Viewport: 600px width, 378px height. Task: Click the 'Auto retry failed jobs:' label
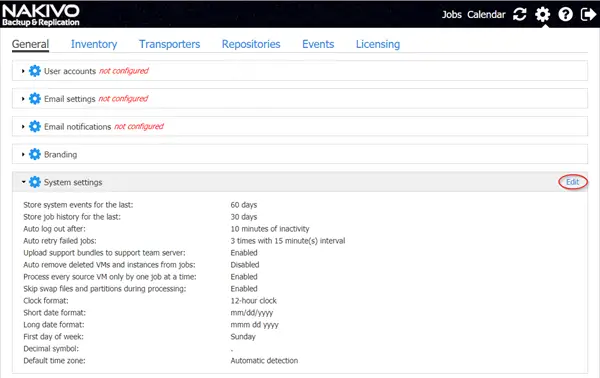(60, 241)
